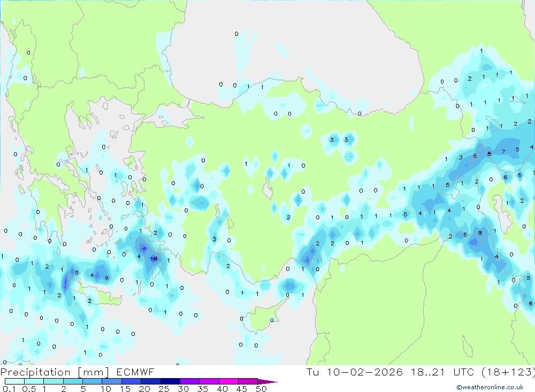Screen dimensions: 535x392
Task: Click the '(18+123)' forecast offset text
Action: [508, 372]
